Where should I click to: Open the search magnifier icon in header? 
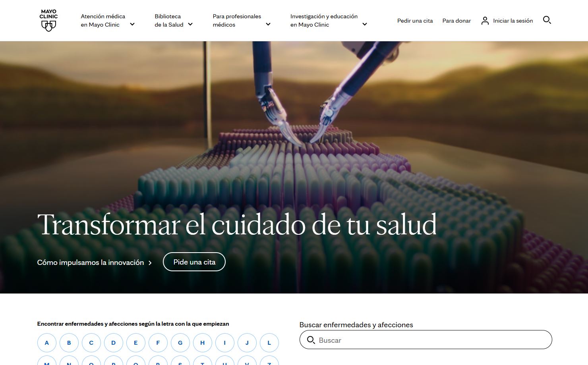tap(547, 20)
